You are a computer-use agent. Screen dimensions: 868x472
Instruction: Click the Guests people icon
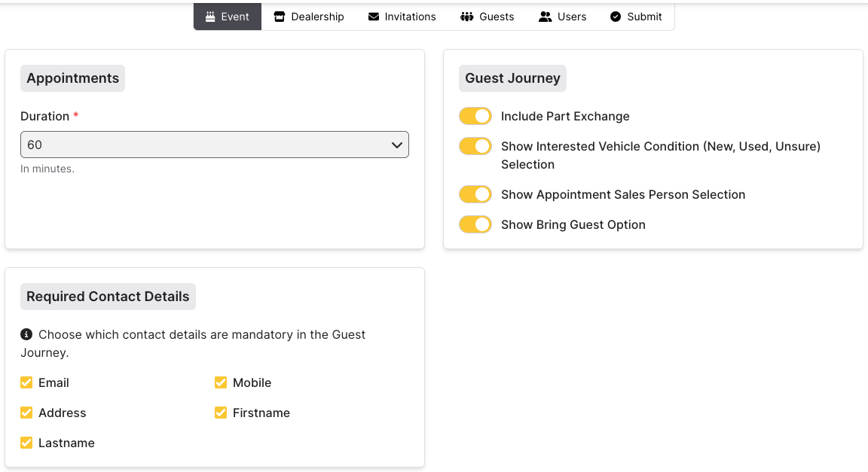(x=467, y=17)
